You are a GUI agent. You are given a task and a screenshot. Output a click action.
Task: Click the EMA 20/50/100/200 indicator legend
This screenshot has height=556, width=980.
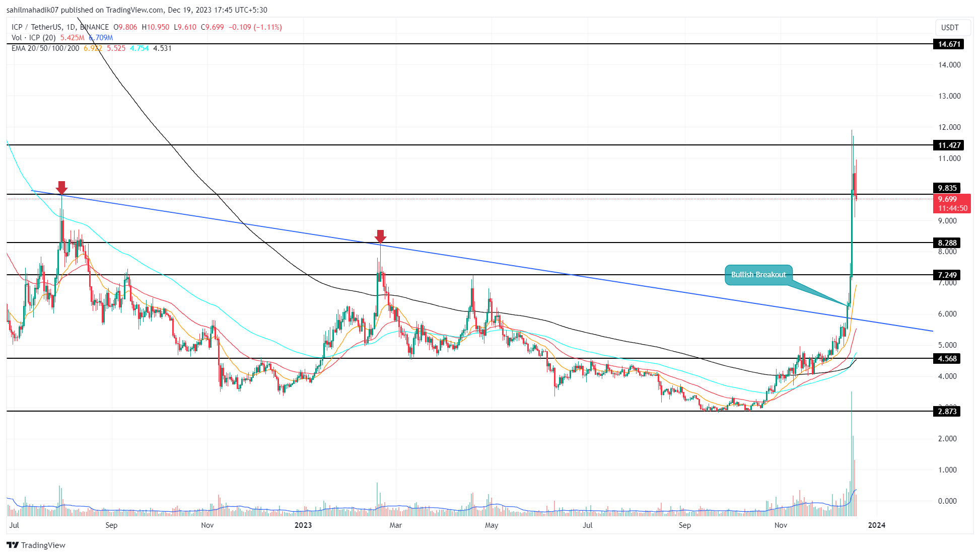[45, 48]
